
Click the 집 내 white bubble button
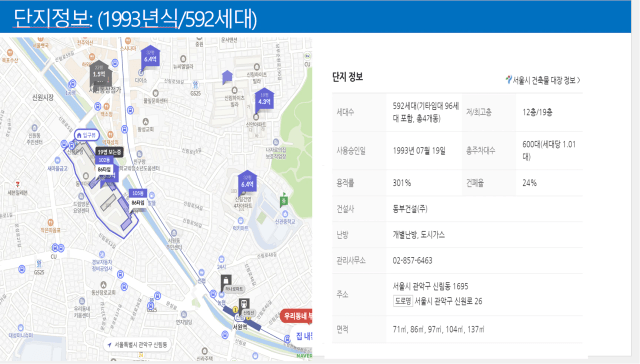coord(302,336)
